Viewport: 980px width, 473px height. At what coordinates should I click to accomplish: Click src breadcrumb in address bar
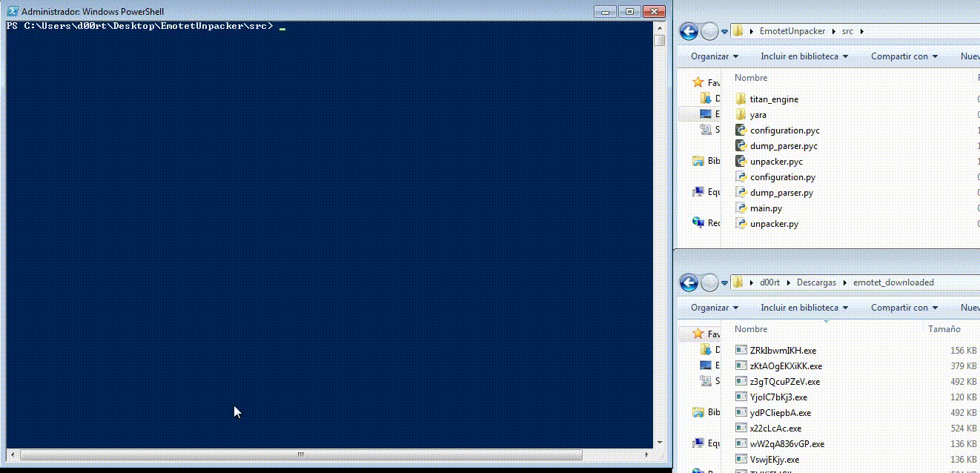coord(849,31)
